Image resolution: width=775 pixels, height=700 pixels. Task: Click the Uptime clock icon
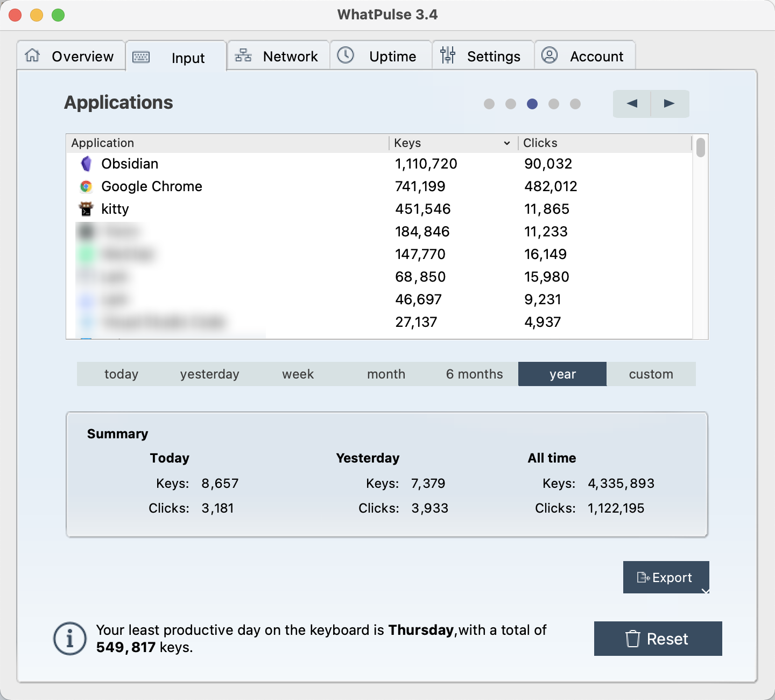(346, 55)
